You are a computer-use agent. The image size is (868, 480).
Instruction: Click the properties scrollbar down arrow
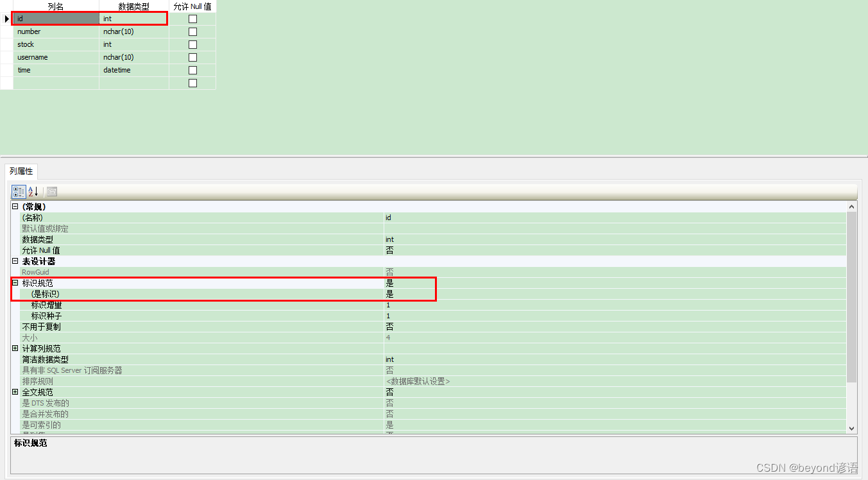point(852,428)
